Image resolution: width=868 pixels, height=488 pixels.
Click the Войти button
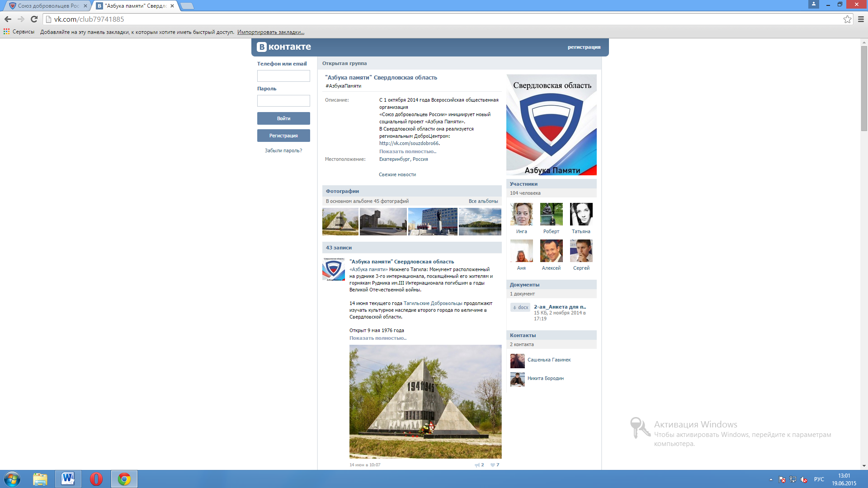tap(283, 118)
